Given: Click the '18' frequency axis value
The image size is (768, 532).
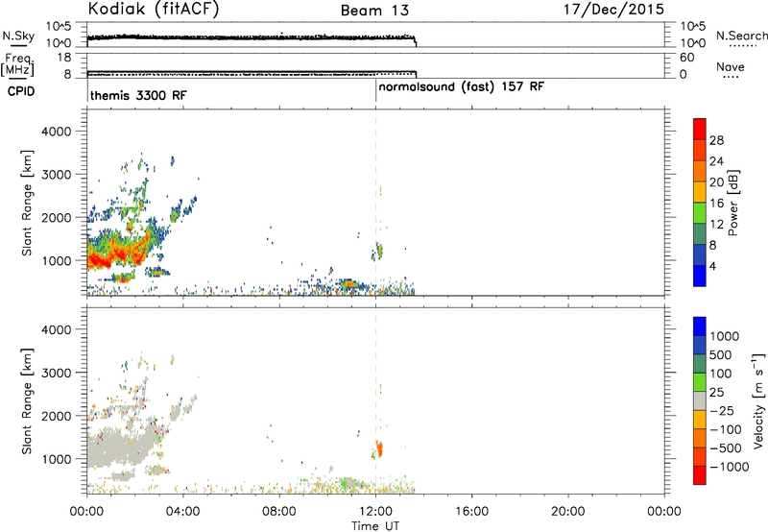Looking at the screenshot, I should (x=64, y=58).
